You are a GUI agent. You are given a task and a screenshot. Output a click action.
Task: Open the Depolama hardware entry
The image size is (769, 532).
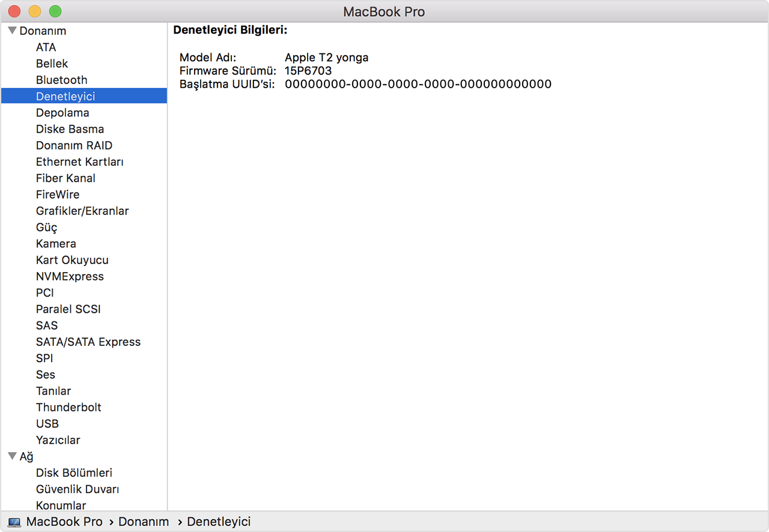tap(62, 113)
